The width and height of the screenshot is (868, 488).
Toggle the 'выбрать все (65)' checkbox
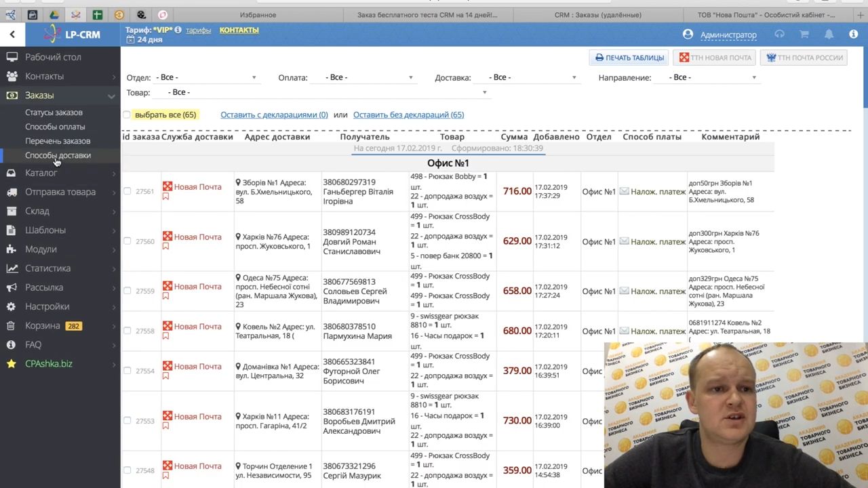click(127, 115)
